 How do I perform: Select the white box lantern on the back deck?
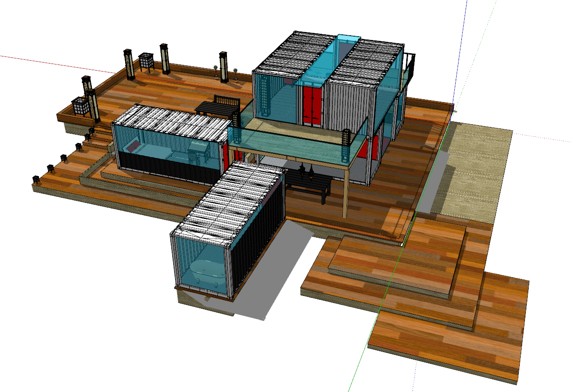point(146,62)
